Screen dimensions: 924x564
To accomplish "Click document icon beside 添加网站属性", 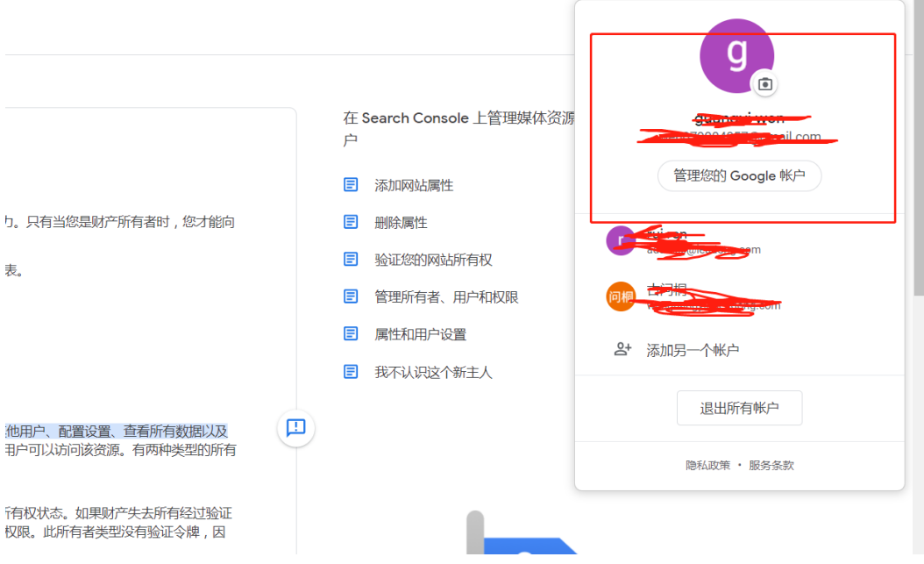I will (351, 185).
